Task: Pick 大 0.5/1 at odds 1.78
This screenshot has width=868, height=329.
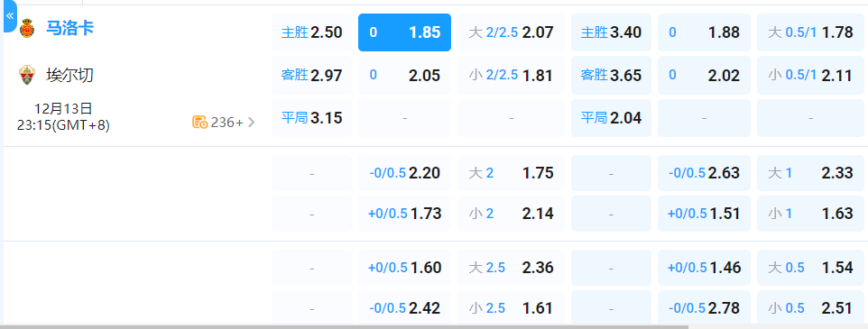Action: pyautogui.click(x=810, y=32)
